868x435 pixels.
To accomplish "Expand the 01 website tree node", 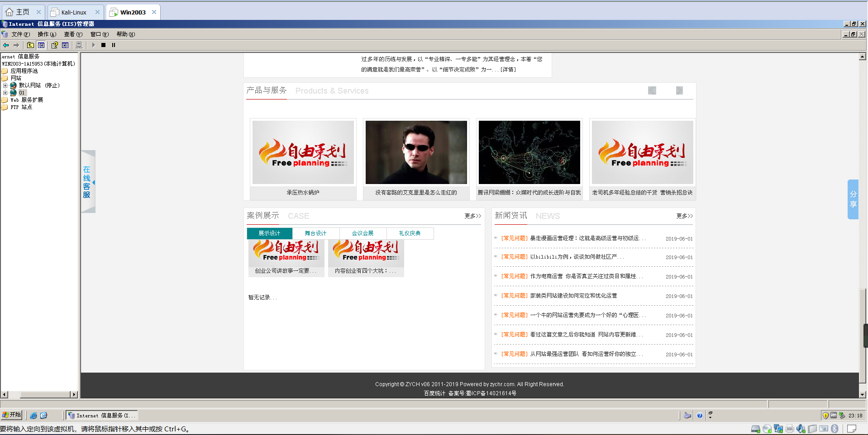I will [x=5, y=93].
